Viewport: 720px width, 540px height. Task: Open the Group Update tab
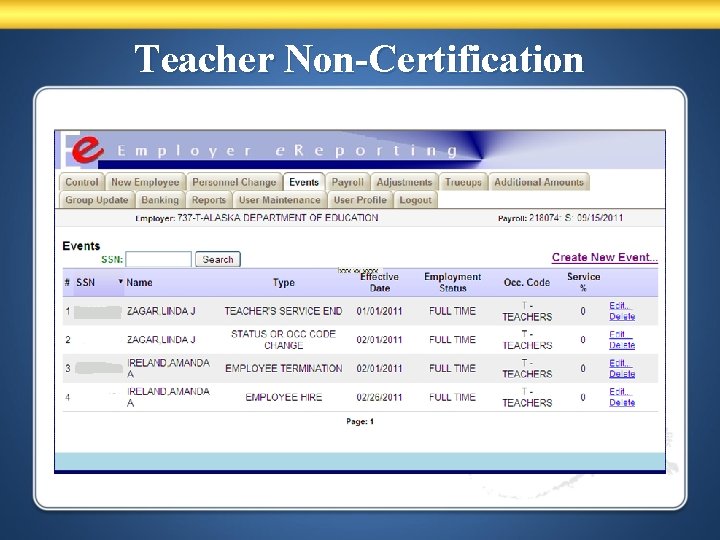tap(97, 200)
